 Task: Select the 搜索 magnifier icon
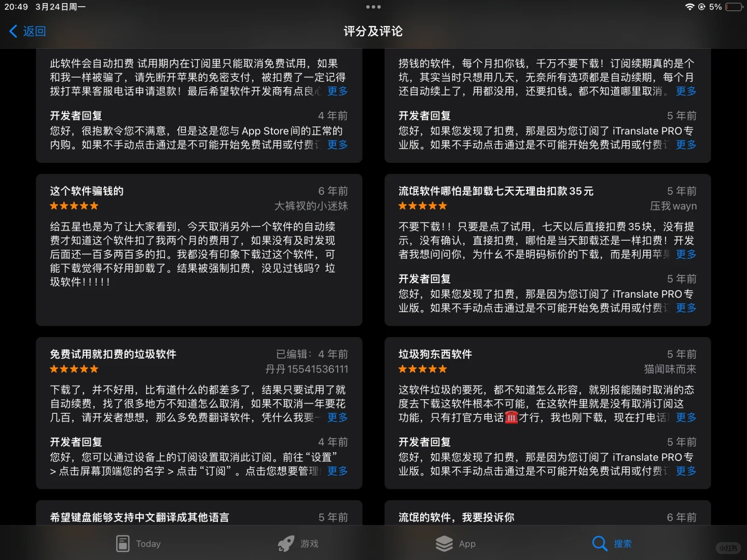coord(599,543)
